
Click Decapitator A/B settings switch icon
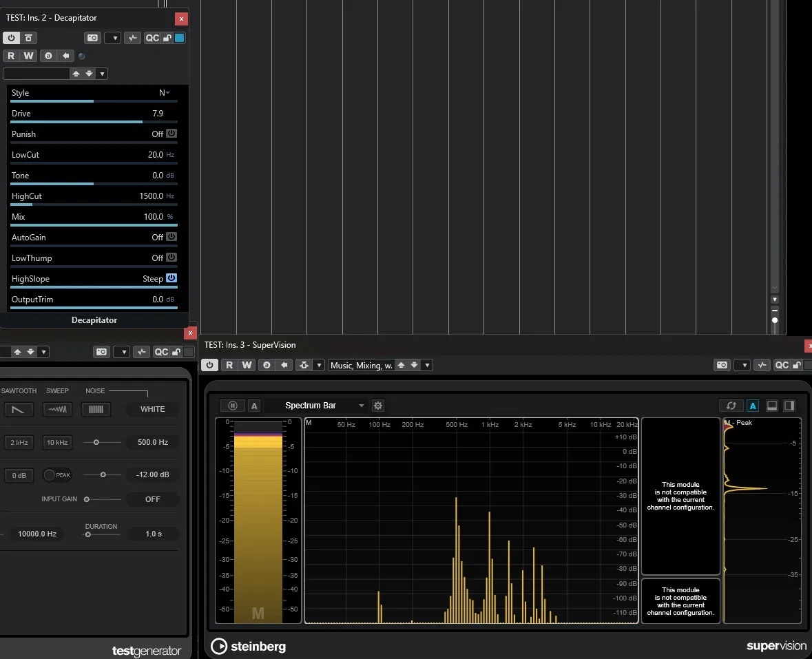tap(28, 38)
